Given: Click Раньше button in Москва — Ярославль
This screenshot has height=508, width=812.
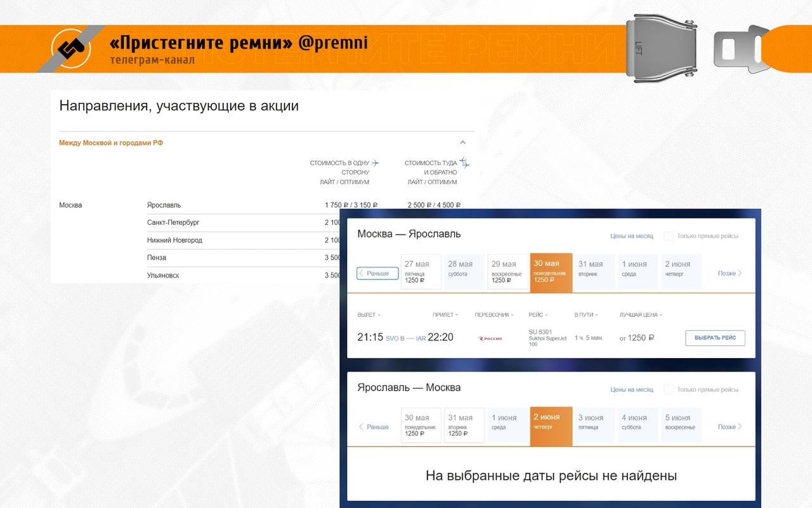Looking at the screenshot, I should (377, 273).
